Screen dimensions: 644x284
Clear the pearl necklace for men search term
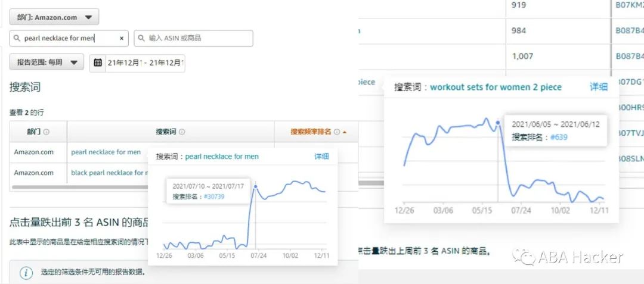coord(122,38)
